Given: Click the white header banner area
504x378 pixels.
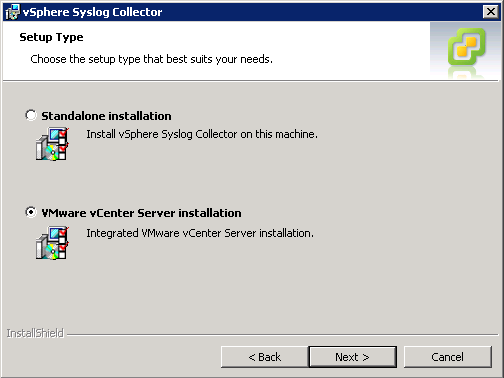Looking at the screenshot, I should 217,51.
